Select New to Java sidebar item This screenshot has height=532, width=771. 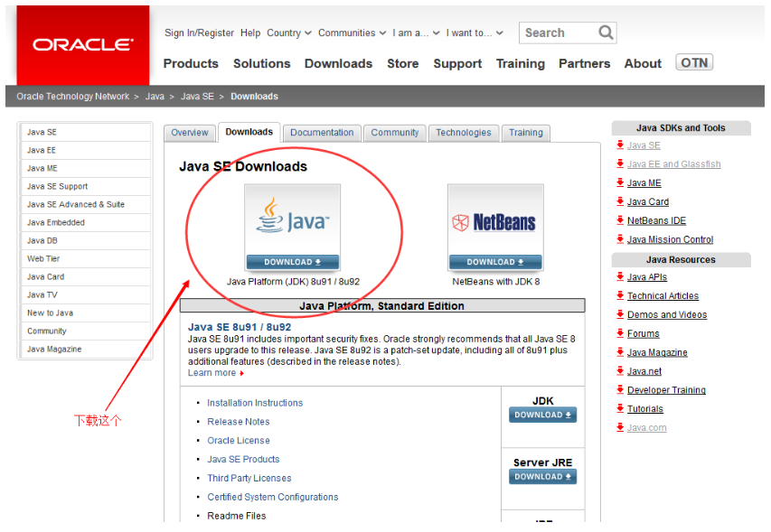(86, 313)
